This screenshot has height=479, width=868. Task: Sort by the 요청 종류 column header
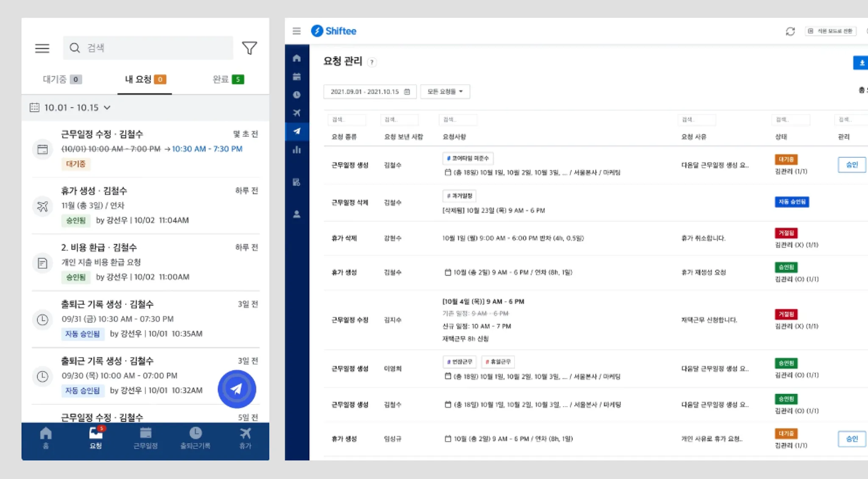344,137
